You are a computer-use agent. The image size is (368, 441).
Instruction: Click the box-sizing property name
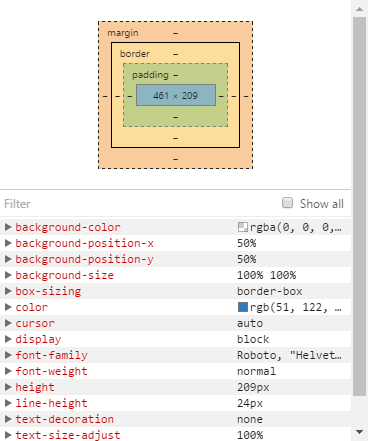(x=48, y=291)
